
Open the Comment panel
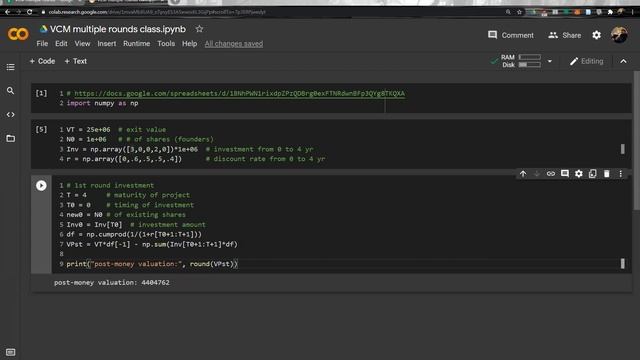pyautogui.click(x=511, y=35)
